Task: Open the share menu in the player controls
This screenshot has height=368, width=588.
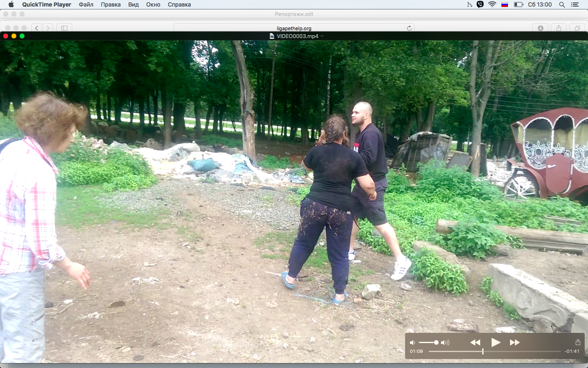Action: (578, 342)
